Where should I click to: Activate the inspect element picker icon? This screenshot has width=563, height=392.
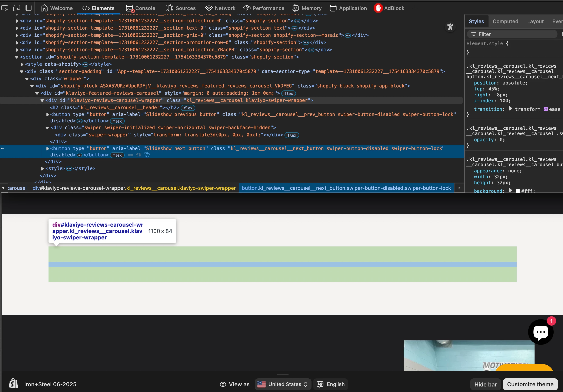5,8
